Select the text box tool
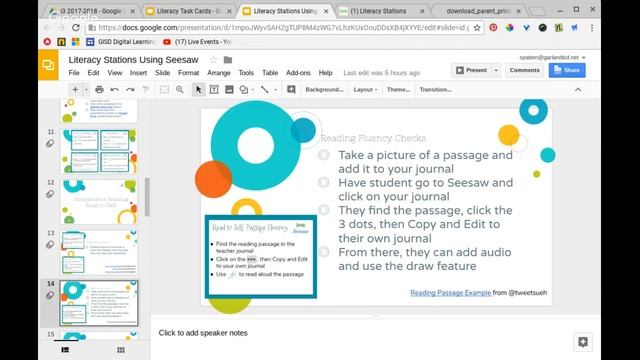 point(214,89)
